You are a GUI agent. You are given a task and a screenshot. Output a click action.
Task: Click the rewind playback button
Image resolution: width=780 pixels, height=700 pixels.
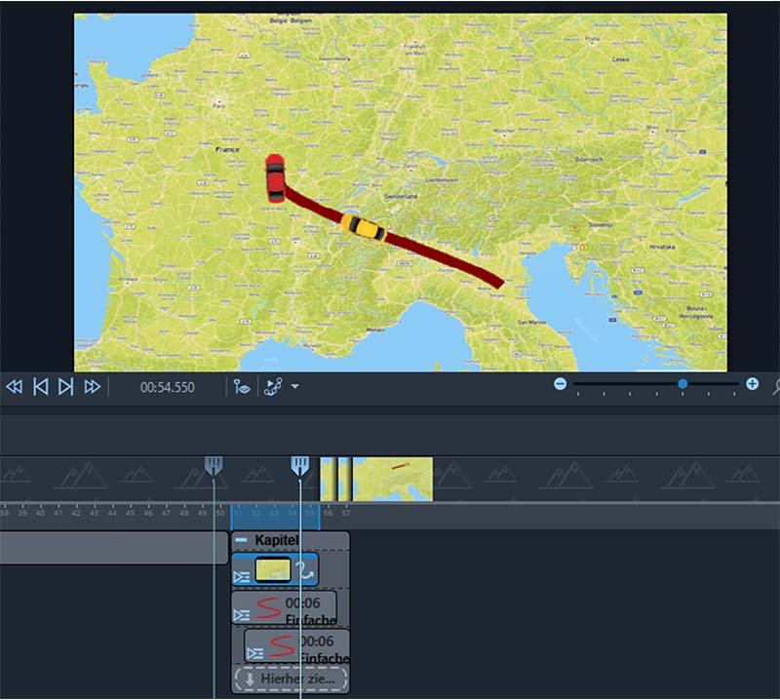point(15,387)
